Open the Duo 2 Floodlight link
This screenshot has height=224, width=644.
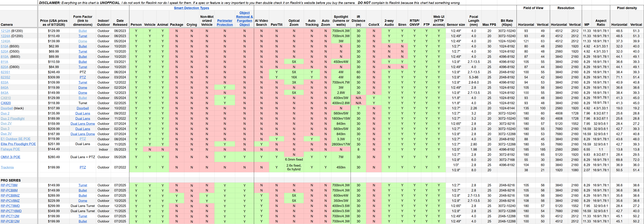coord(13,119)
